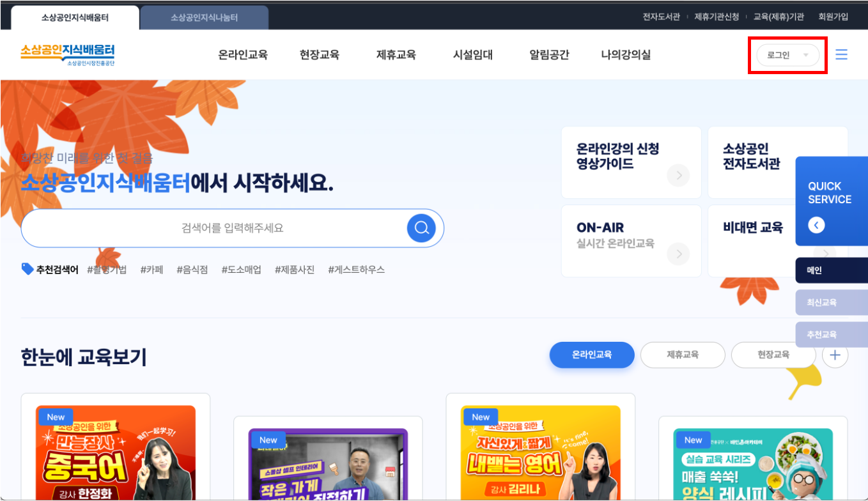Viewport: 868px width, 501px height.
Task: Open the 현장교육 menu
Action: point(320,55)
